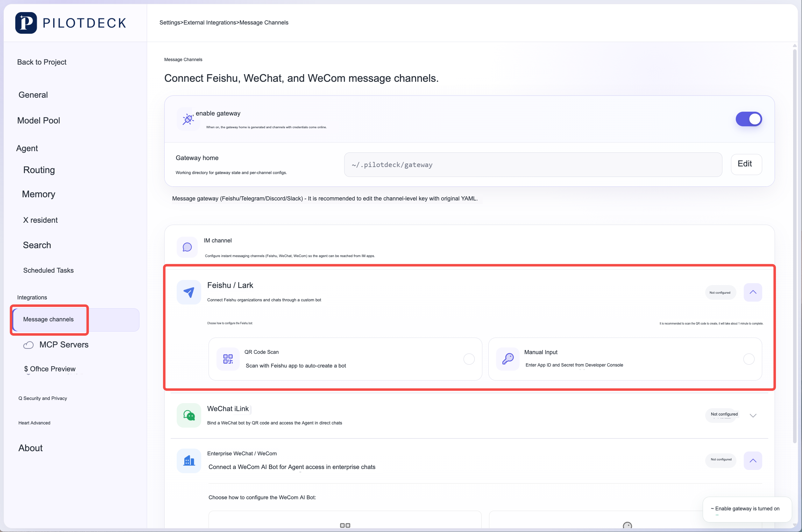Click the Manual Input key icon
Screen dimensions: 802x532
pyautogui.click(x=508, y=359)
